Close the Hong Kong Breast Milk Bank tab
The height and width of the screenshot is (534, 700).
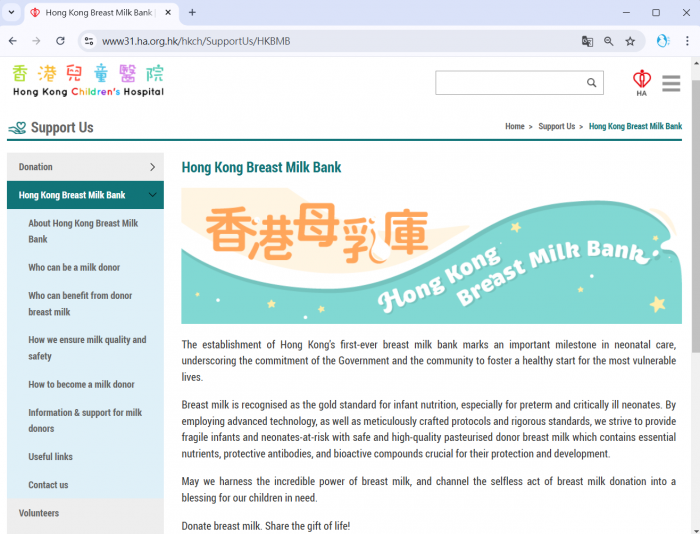pos(168,13)
